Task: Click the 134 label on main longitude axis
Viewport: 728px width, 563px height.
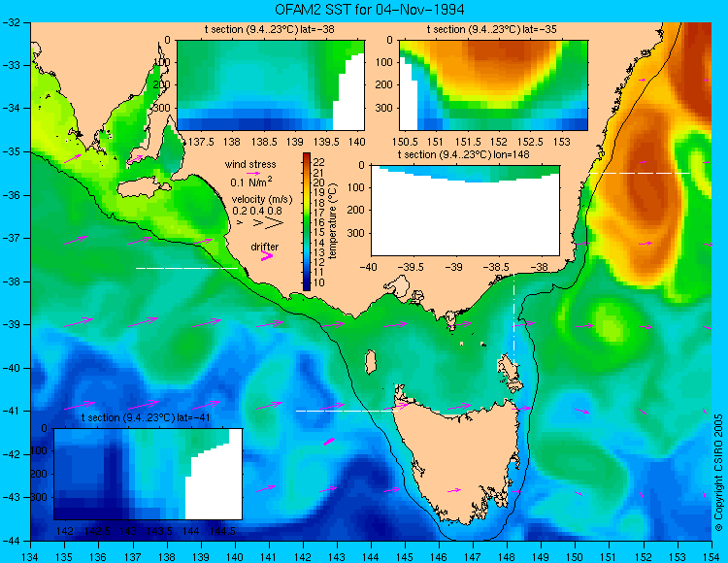Action: (30, 557)
